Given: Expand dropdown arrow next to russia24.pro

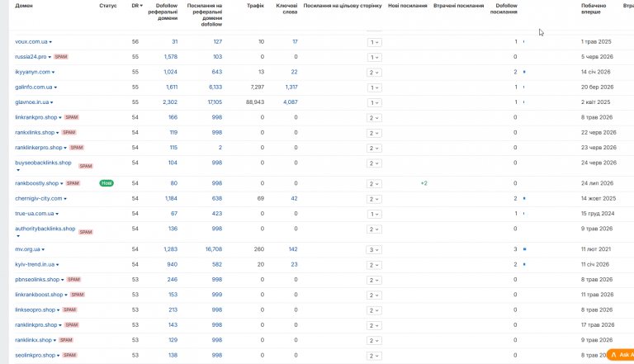Looking at the screenshot, I should coord(50,57).
